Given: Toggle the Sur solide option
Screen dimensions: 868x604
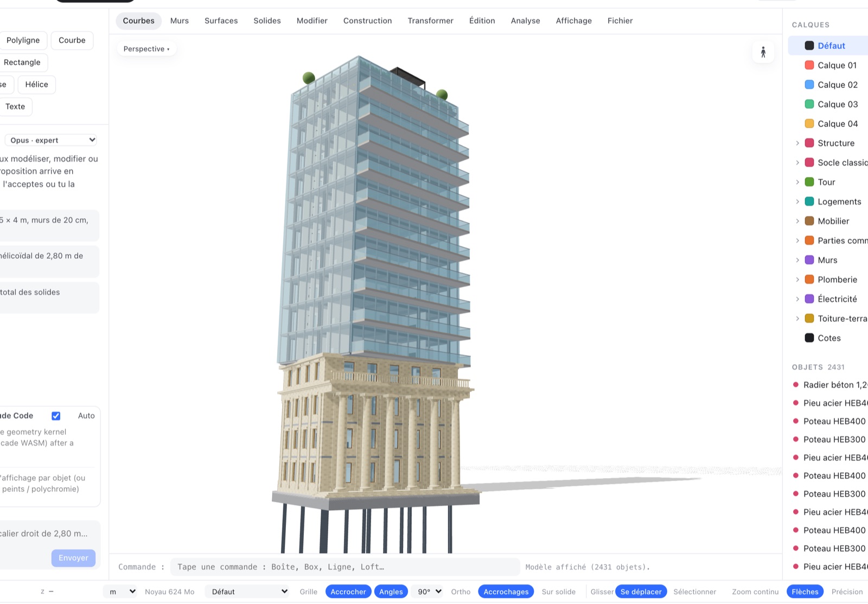Looking at the screenshot, I should click(x=558, y=592).
